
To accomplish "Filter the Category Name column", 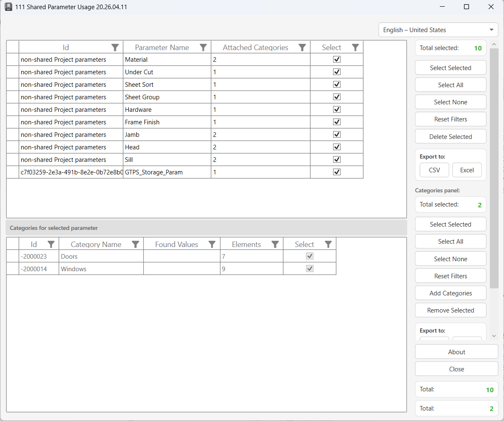I will pyautogui.click(x=135, y=244).
